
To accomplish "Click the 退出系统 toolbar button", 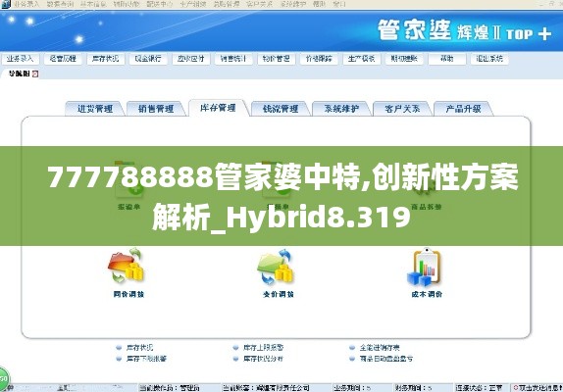I will (x=489, y=59).
